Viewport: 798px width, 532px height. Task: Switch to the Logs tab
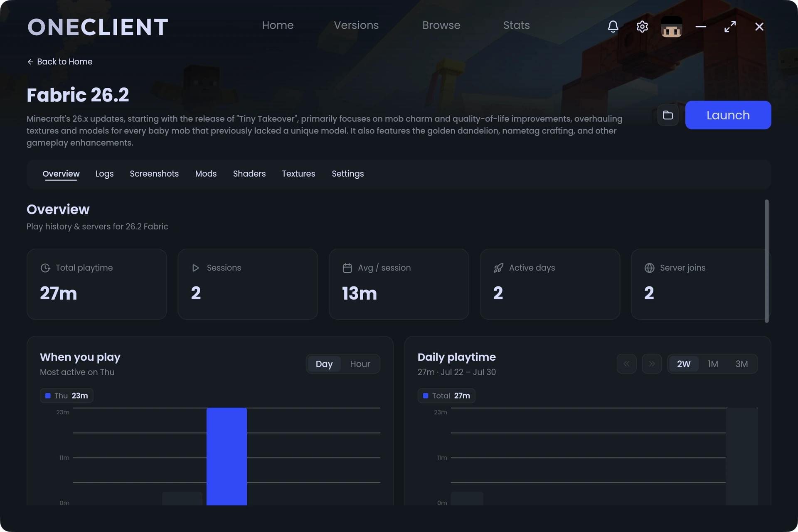104,174
